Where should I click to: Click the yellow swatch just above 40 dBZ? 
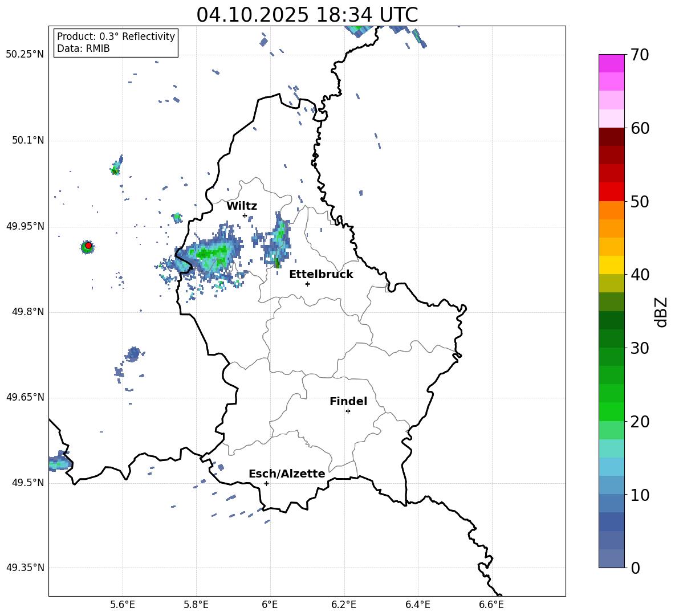[x=612, y=265]
